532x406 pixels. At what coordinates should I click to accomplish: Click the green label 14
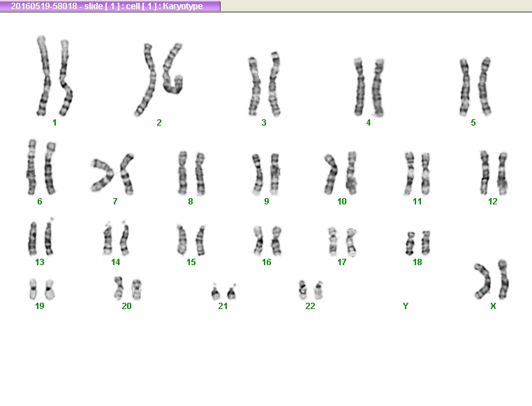click(x=116, y=262)
